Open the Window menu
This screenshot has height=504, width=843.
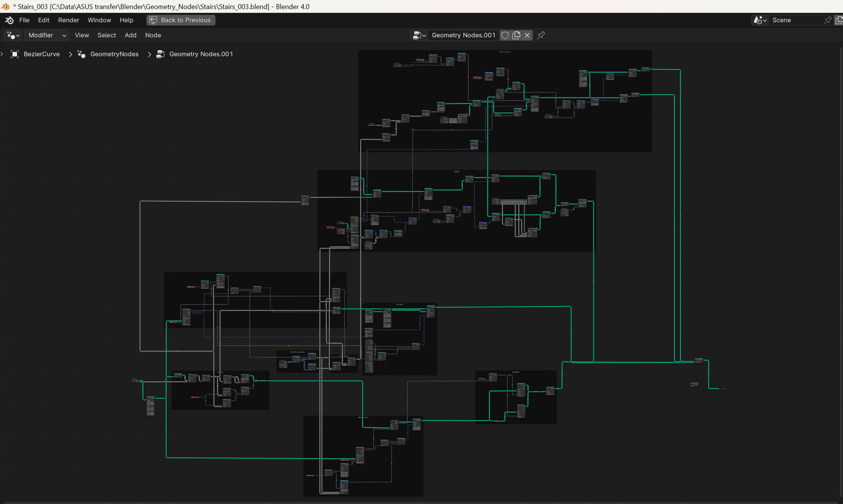[99, 20]
